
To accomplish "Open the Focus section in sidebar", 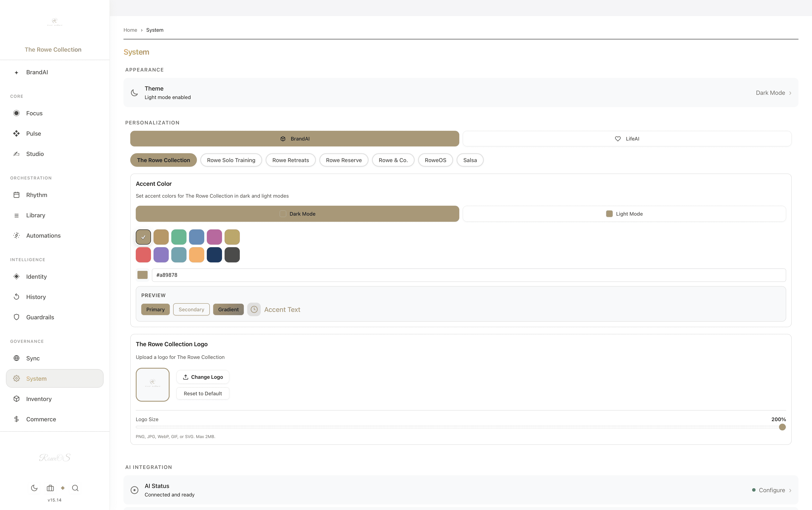I will [34, 113].
